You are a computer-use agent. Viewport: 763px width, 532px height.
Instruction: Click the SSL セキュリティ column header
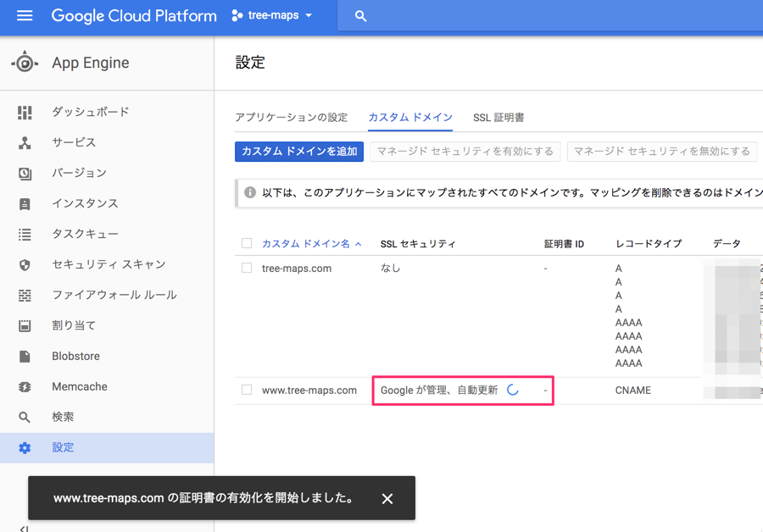pos(417,244)
